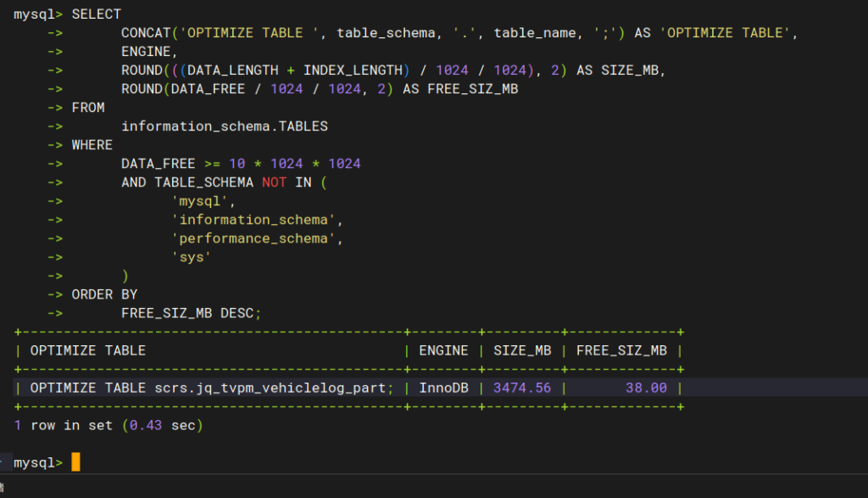The width and height of the screenshot is (868, 498).
Task: Click the ENGINE column header
Action: click(443, 350)
